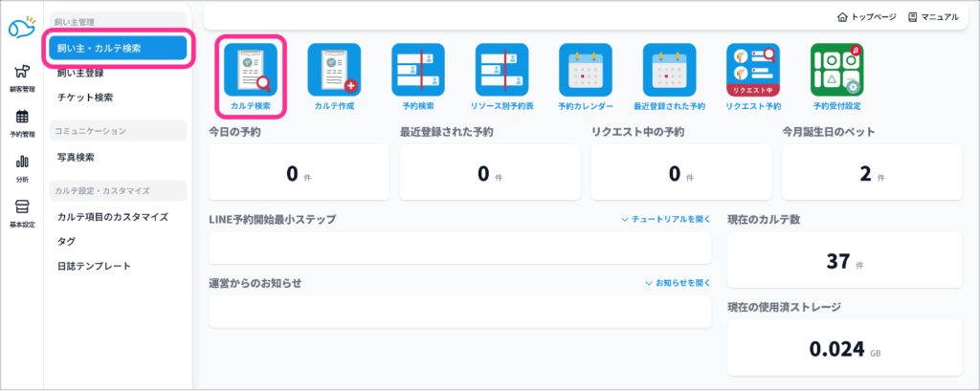This screenshot has width=980, height=391.
Task: Select 予約管理 in the left sidebar
Action: pos(21,122)
